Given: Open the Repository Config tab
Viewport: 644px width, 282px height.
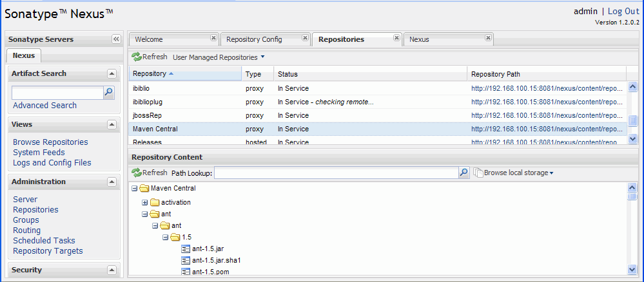Looking at the screenshot, I should [x=253, y=39].
